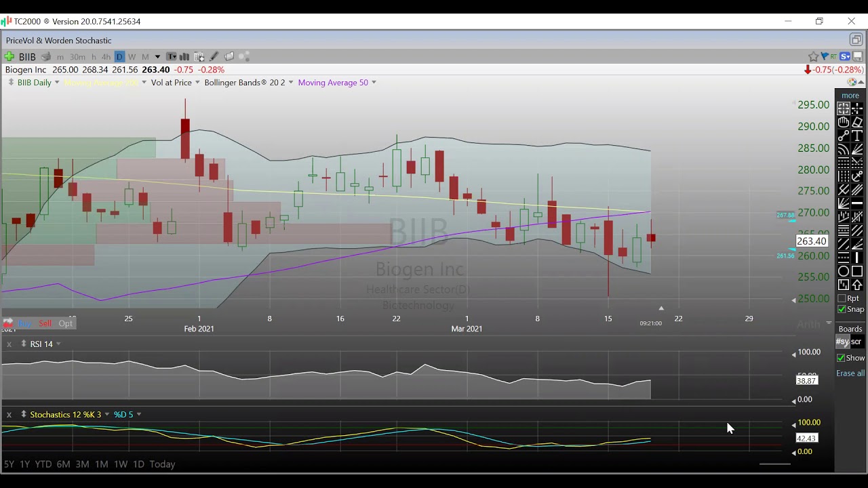Toggle the Rpt checkbox
Image resolution: width=868 pixels, height=488 pixels.
click(842, 298)
